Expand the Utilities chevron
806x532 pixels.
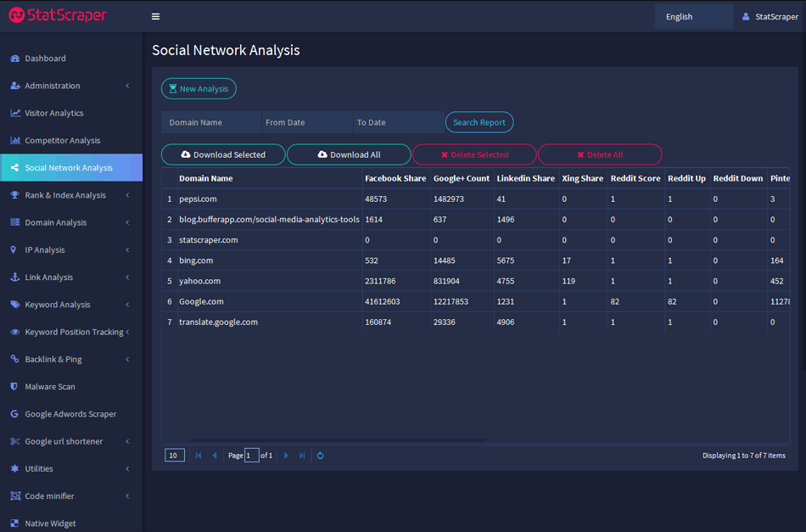click(127, 468)
